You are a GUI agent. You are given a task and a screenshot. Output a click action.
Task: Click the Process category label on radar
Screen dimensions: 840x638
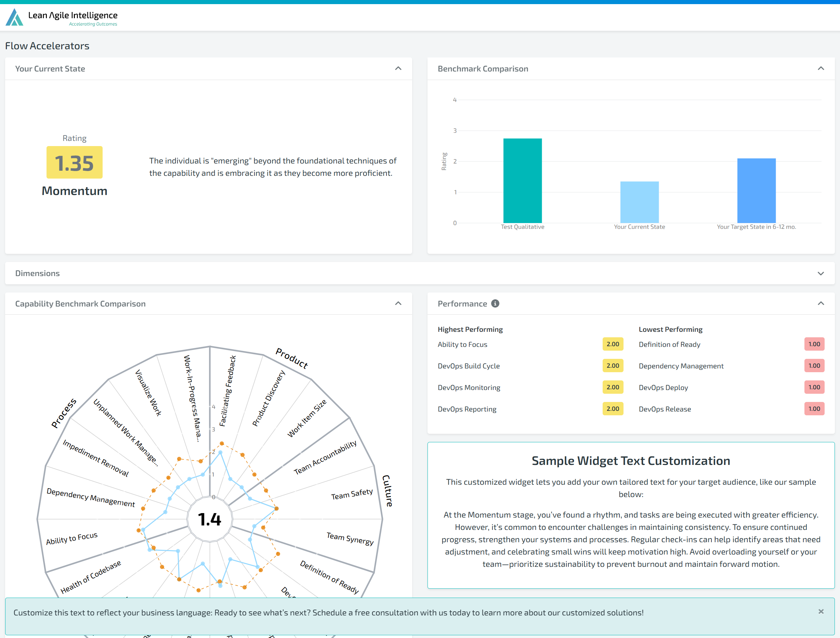click(x=64, y=414)
